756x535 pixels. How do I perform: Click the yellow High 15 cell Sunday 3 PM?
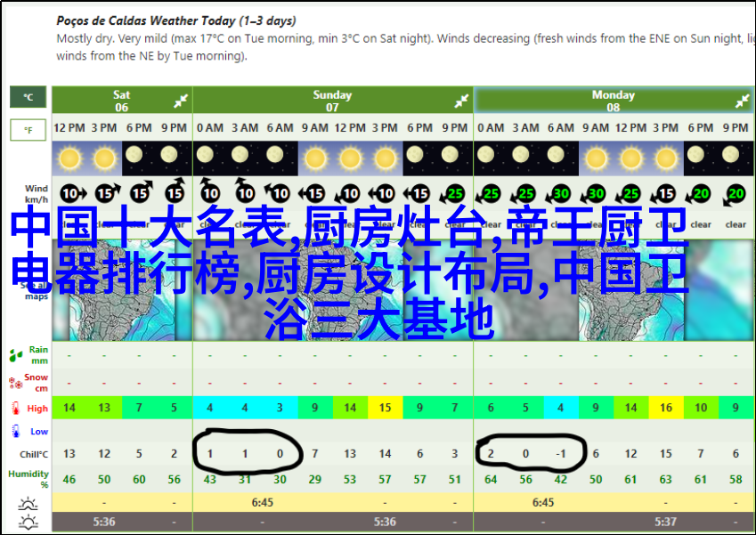(385, 408)
